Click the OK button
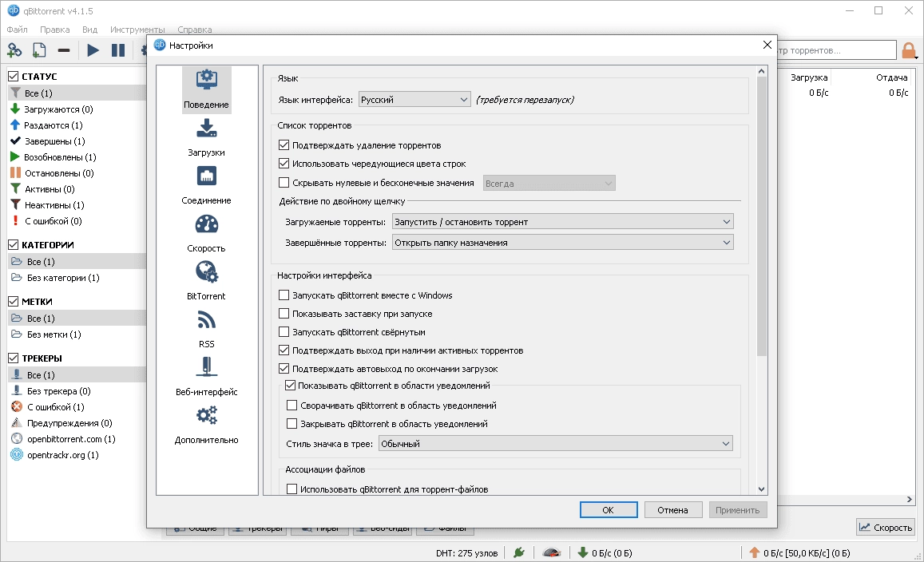This screenshot has width=924, height=562. (608, 510)
